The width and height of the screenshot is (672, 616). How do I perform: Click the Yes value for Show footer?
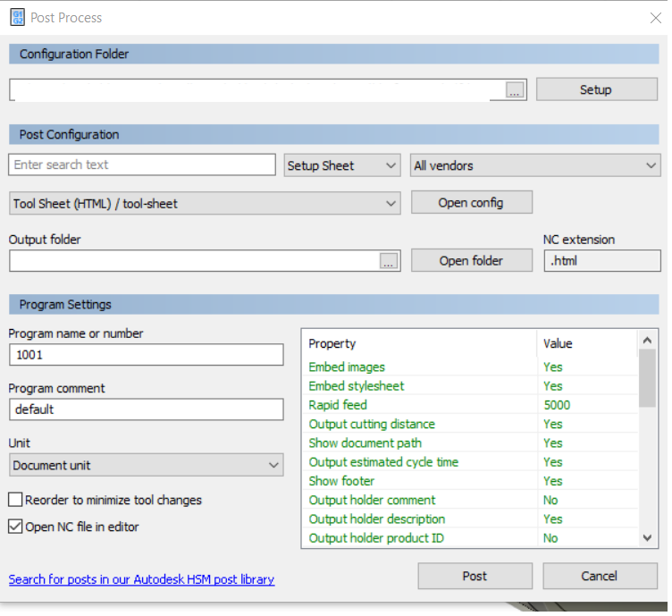coord(553,481)
